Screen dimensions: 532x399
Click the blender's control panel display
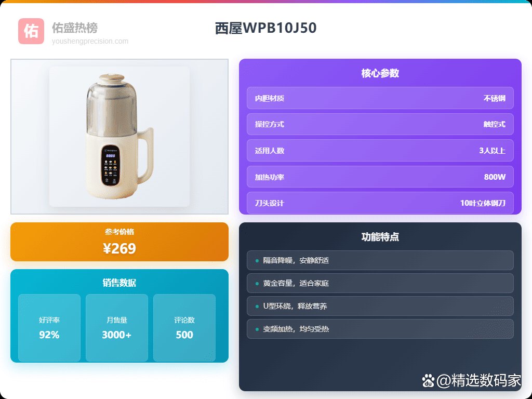[x=111, y=166]
